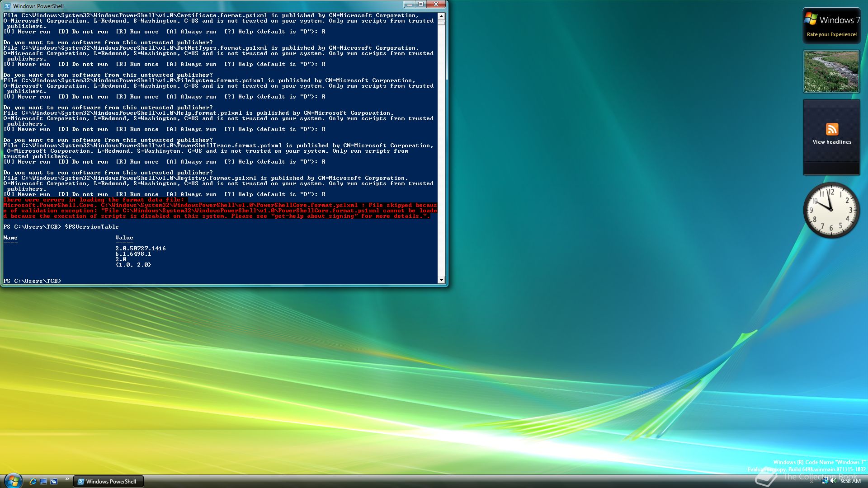Open the network tray icon

point(825,481)
